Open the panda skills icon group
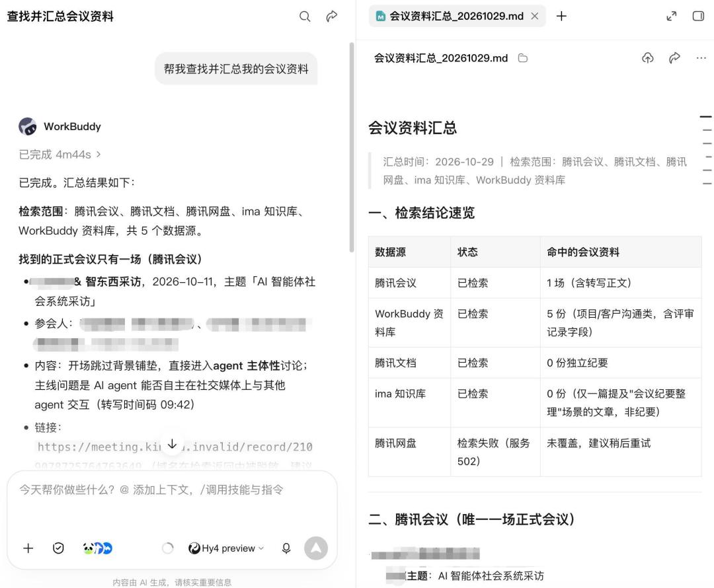 [x=97, y=548]
